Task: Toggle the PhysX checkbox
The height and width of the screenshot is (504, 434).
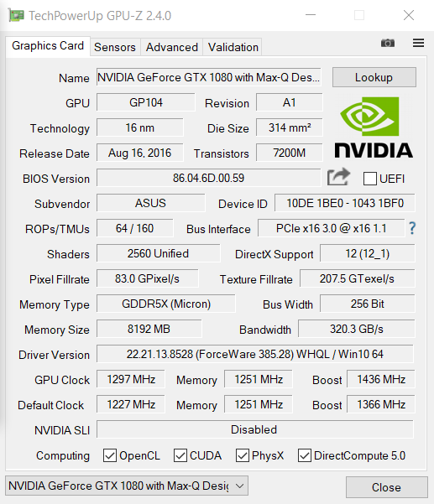Action: [243, 455]
